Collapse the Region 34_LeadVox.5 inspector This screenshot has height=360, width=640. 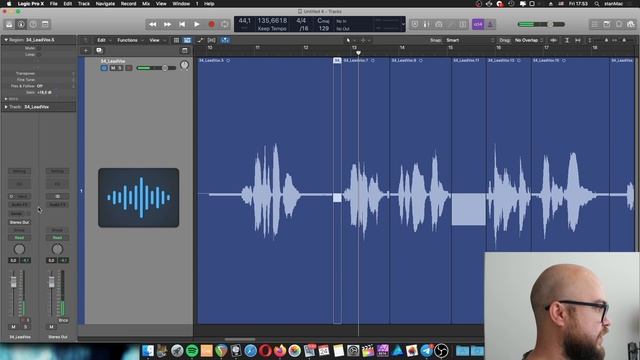[6, 40]
